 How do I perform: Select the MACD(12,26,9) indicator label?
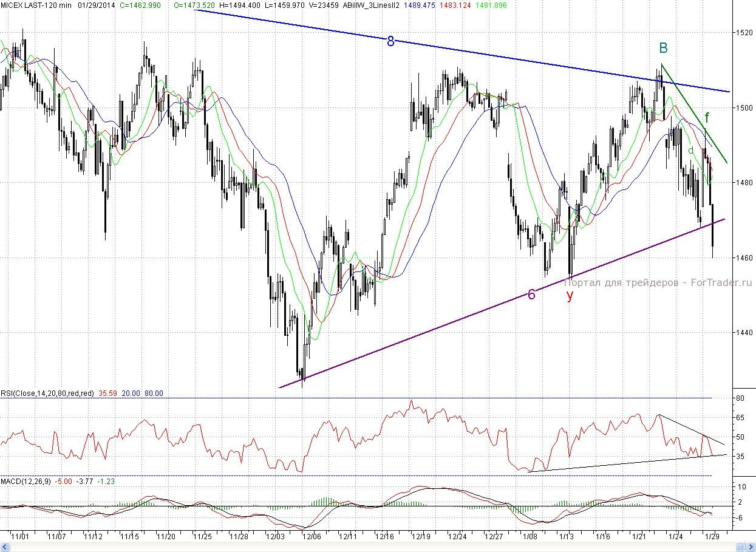pos(26,481)
